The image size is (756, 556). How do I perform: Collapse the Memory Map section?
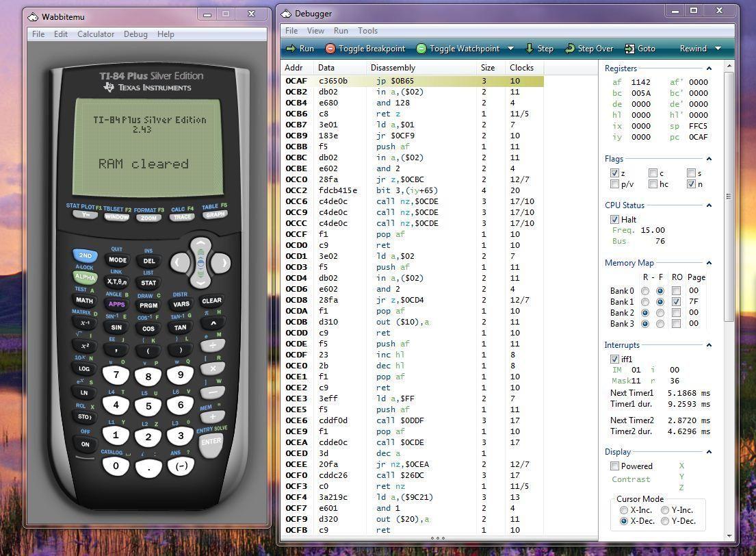click(x=709, y=263)
